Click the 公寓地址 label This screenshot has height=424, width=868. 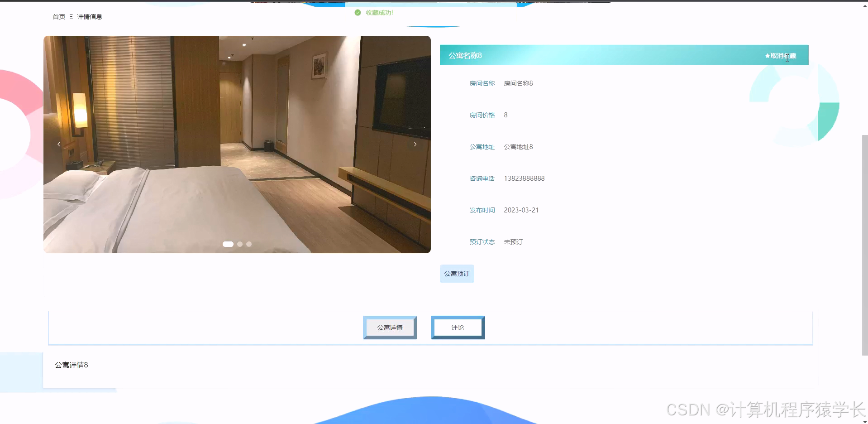[482, 147]
